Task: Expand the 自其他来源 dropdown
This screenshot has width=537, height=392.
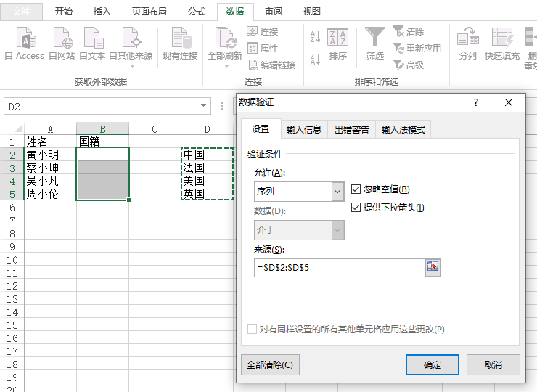Action: [x=132, y=67]
